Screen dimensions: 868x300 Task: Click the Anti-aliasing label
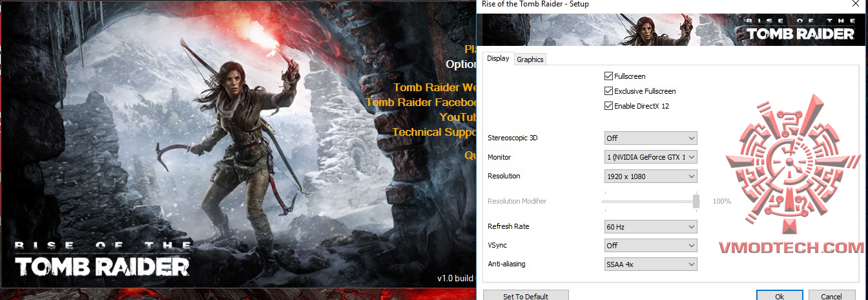tap(508, 264)
